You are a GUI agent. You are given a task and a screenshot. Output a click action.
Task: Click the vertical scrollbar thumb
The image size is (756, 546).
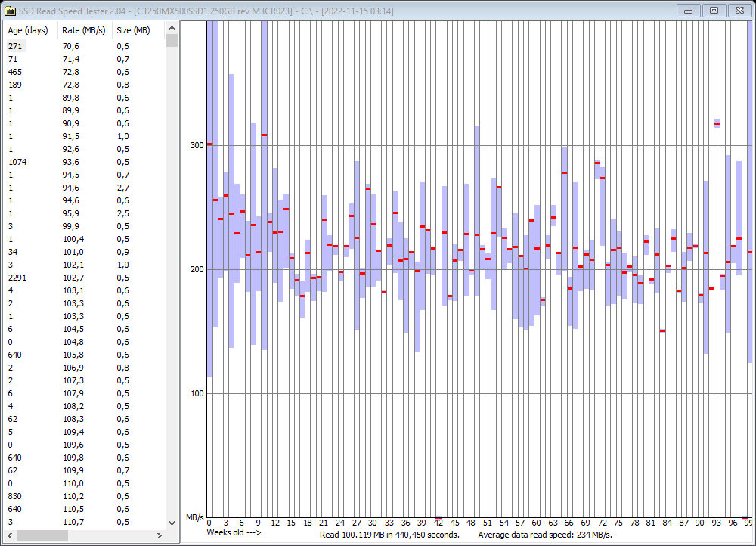[x=172, y=41]
